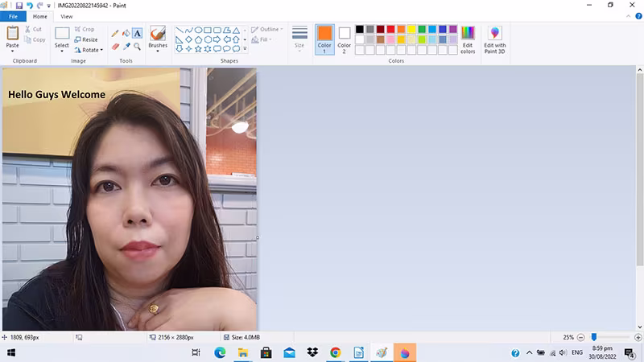644x362 pixels.
Task: Select the Eraser tool
Action: click(115, 47)
